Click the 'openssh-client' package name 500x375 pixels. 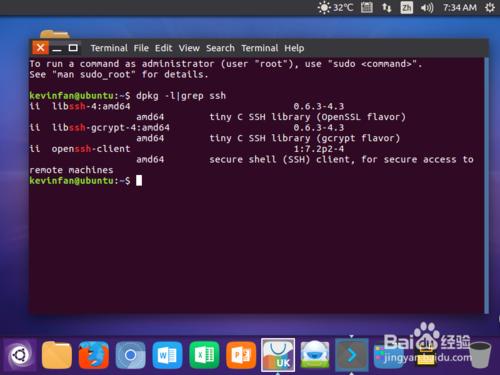[x=91, y=149]
